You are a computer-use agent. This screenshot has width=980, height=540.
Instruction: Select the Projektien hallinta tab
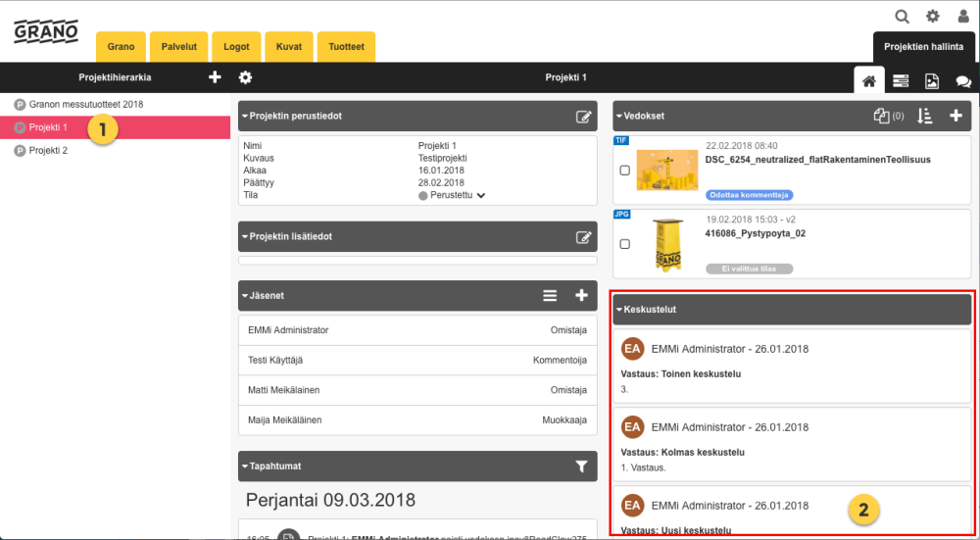point(924,47)
